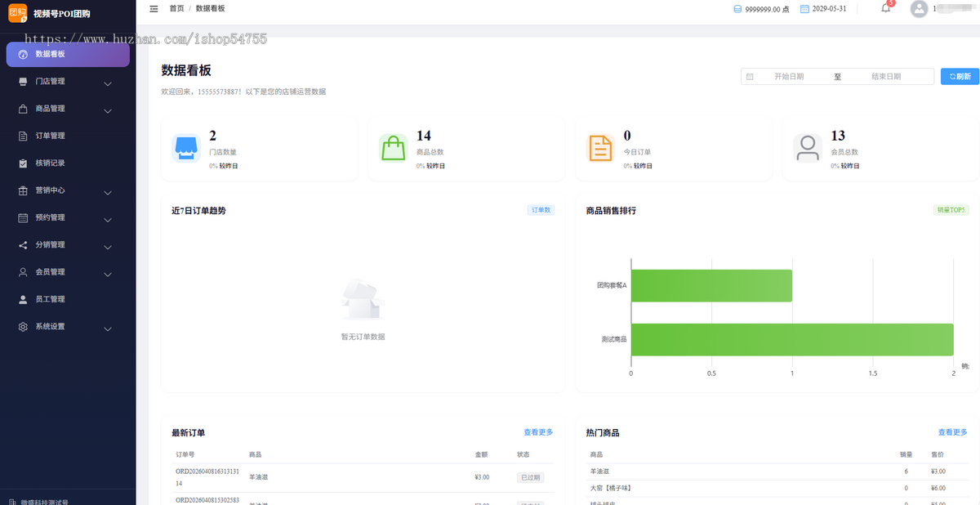The image size is (980, 505).
Task: Click the 数据看板 breadcrumb text
Action: [211, 8]
